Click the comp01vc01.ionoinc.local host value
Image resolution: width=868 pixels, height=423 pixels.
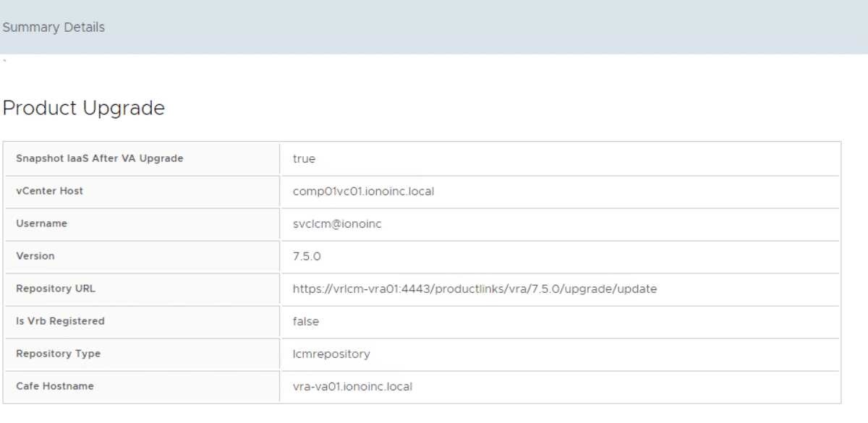coord(363,191)
